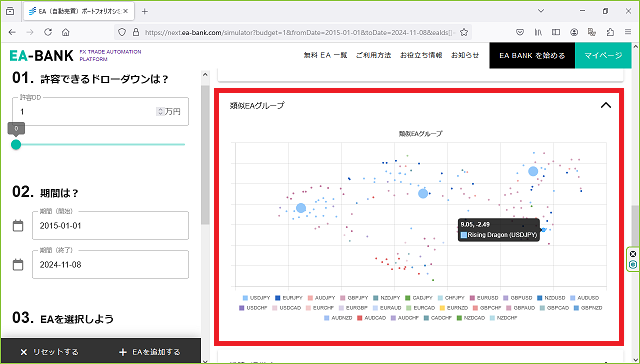Screen dimensions: 640x364
Task: Bookmark this page with the star icon
Action: coord(464,32)
